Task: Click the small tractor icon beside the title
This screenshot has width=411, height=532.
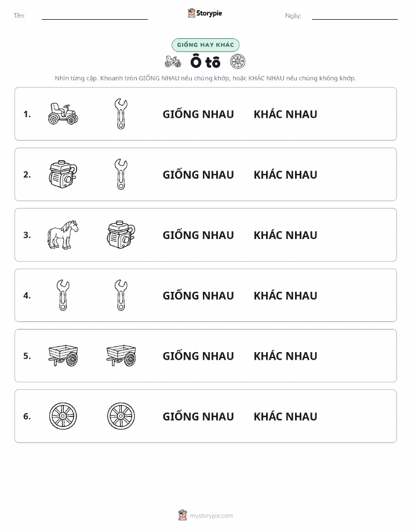Action: pyautogui.click(x=173, y=61)
